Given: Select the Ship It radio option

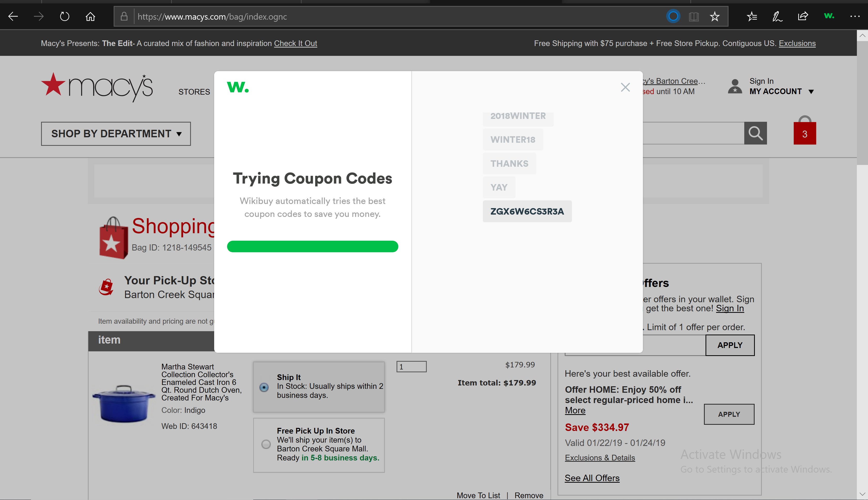Looking at the screenshot, I should [x=264, y=387].
